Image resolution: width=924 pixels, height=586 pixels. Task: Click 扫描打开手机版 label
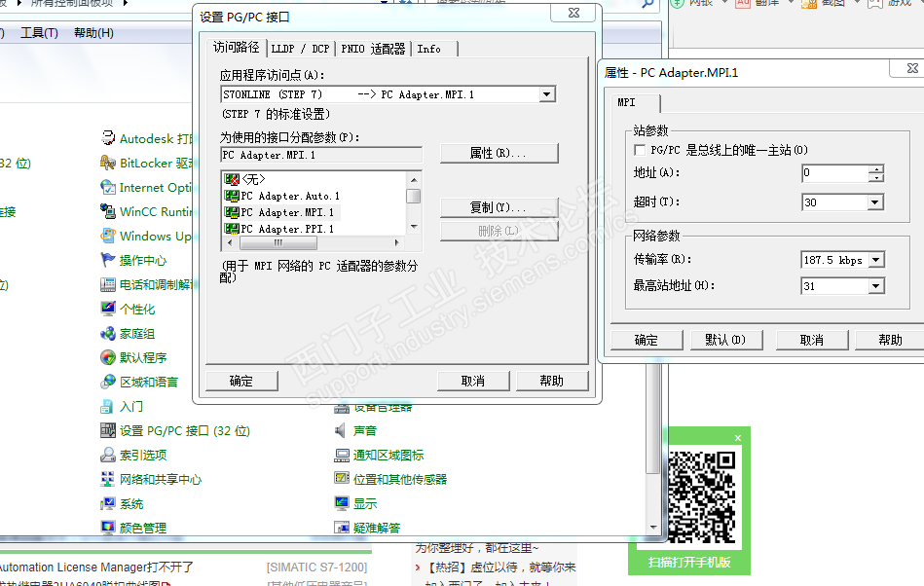click(689, 563)
